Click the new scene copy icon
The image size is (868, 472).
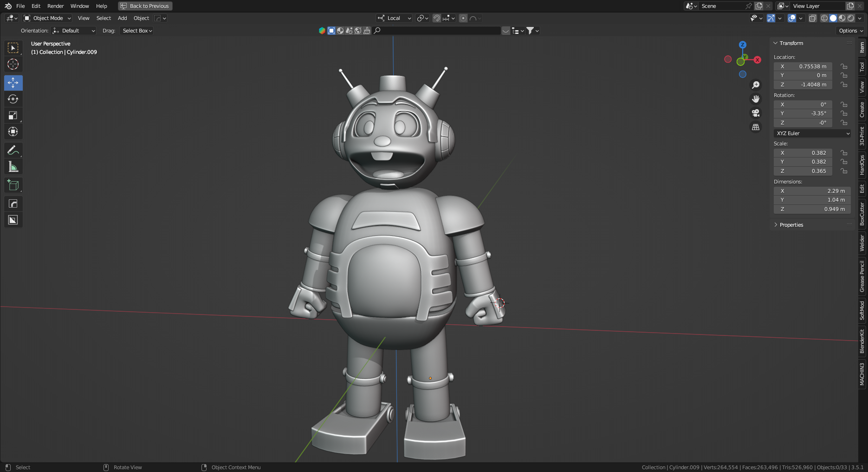[x=759, y=6]
